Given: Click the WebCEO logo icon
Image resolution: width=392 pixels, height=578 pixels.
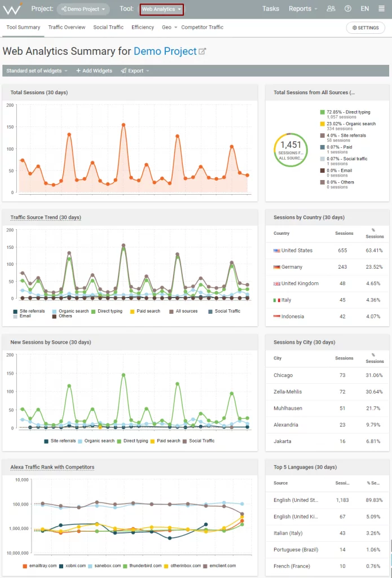Looking at the screenshot, I should [12, 8].
